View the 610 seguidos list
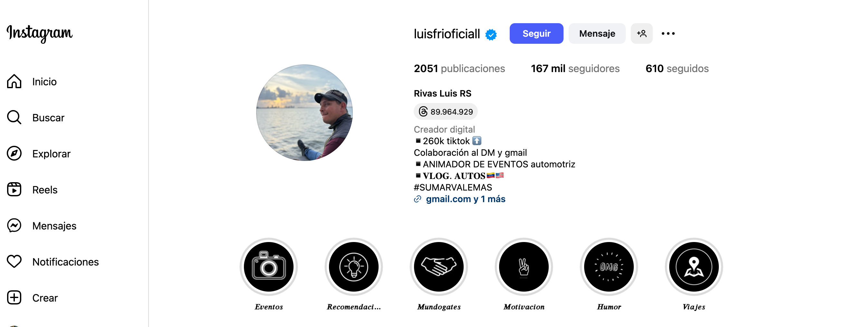The image size is (868, 327). pyautogui.click(x=677, y=69)
